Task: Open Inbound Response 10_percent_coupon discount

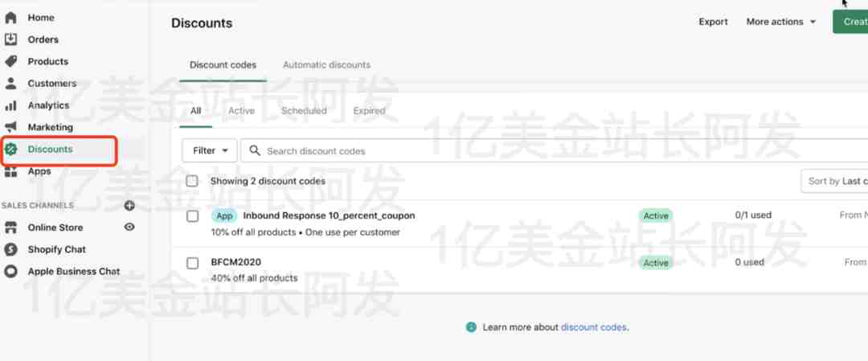Action: [x=329, y=215]
